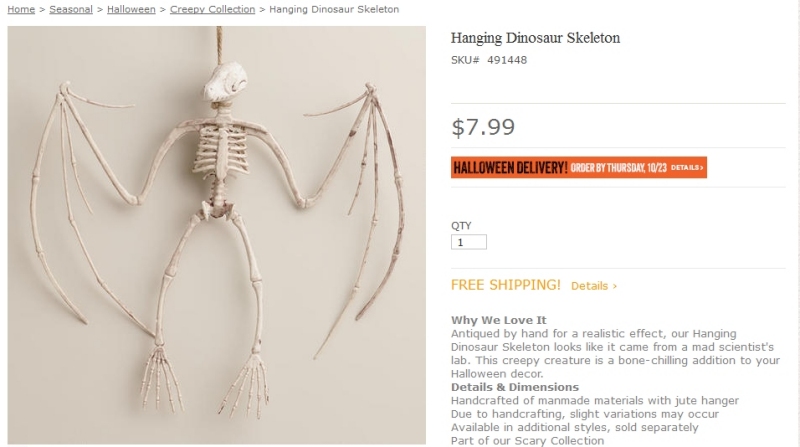Click the dinosaur skeleton product photo
800x447 pixels.
[x=216, y=235]
